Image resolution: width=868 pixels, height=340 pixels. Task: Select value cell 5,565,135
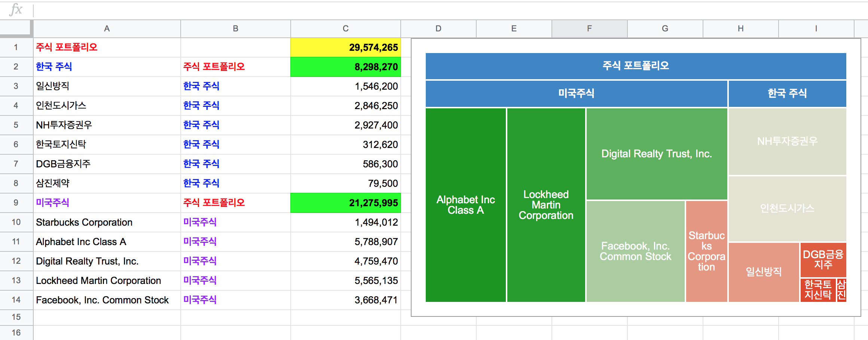[346, 281]
